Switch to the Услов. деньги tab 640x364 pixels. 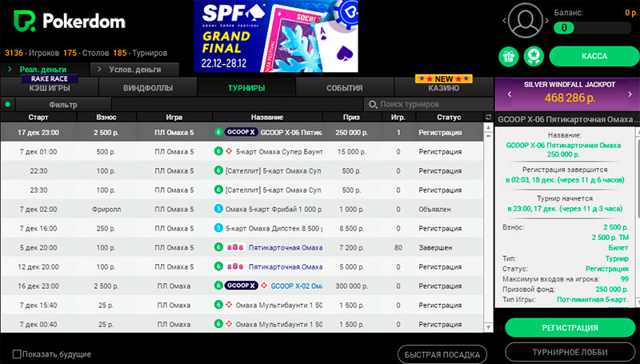(x=134, y=70)
